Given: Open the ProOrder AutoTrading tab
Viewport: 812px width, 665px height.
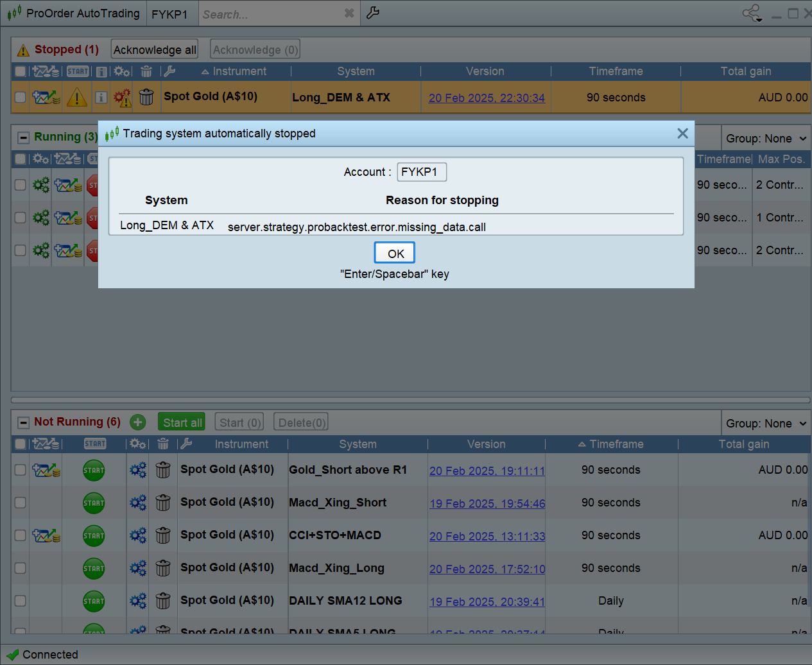Looking at the screenshot, I should [x=74, y=13].
